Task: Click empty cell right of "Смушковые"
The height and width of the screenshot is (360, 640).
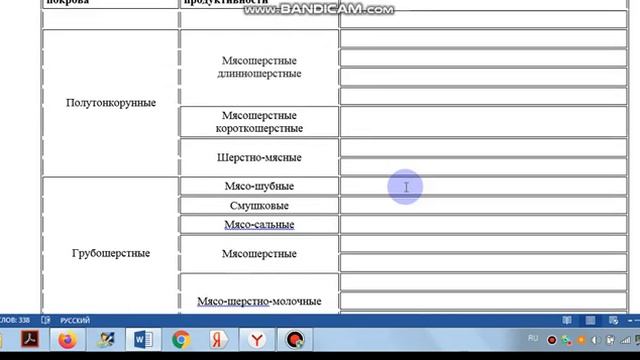Action: pyautogui.click(x=483, y=206)
